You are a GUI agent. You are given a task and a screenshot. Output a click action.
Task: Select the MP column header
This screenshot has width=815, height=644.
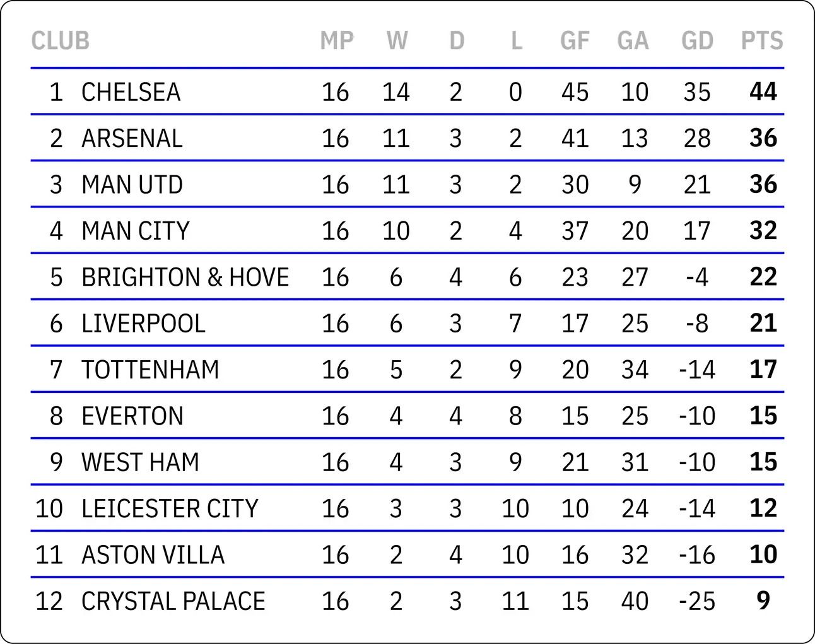tap(337, 41)
